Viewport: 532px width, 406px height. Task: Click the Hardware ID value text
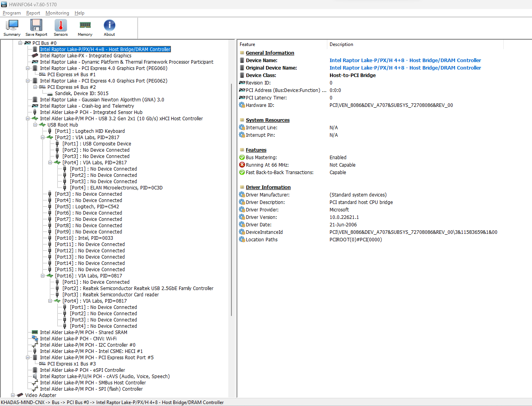[391, 105]
